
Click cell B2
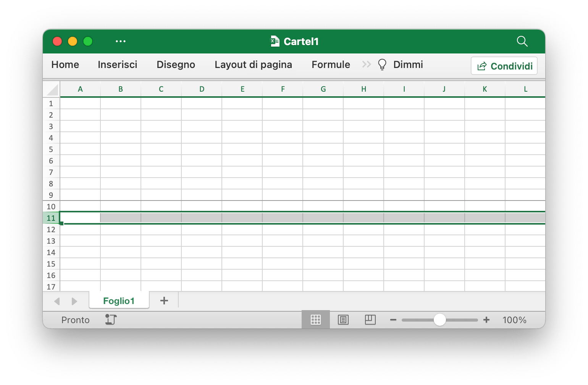coord(121,115)
